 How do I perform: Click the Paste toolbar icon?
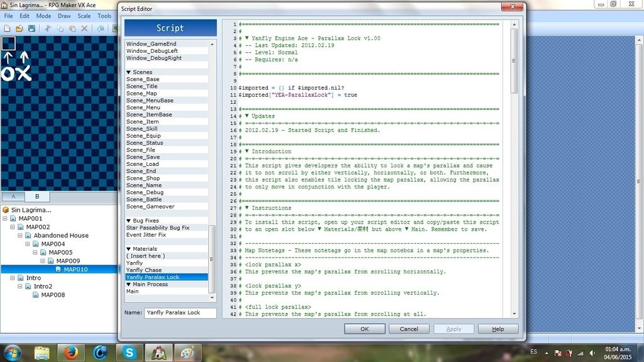[x=72, y=28]
